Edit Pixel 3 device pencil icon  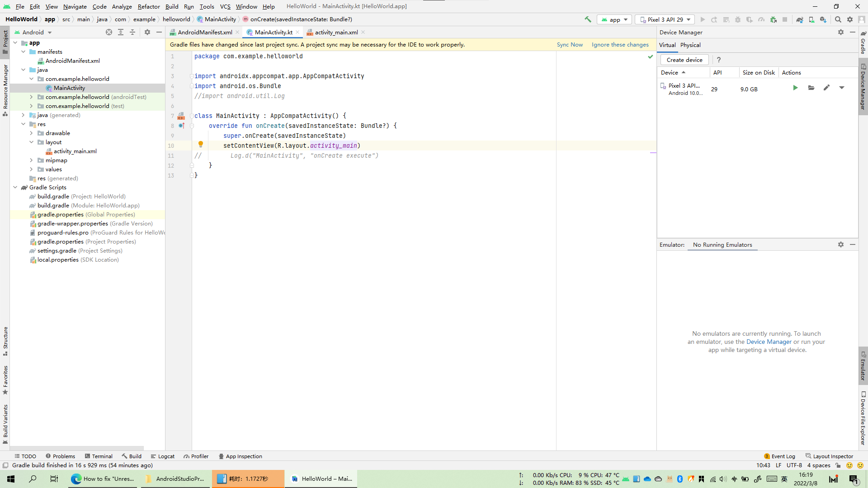tap(826, 88)
